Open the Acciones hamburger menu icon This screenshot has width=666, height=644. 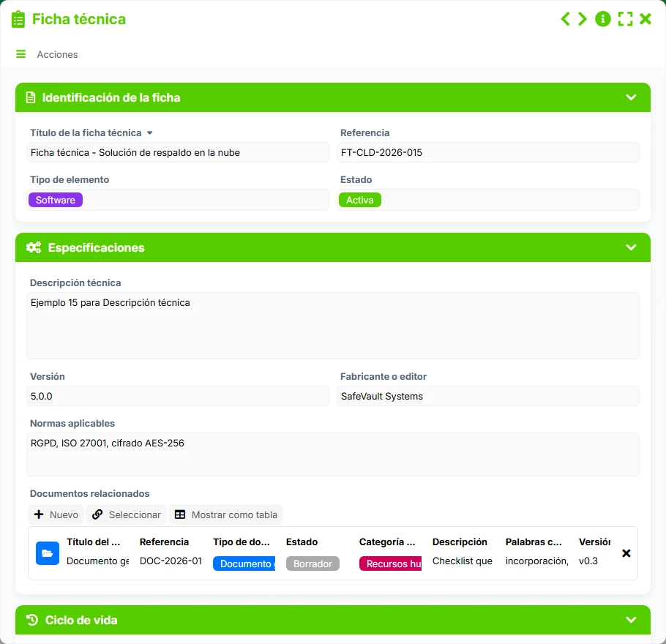pyautogui.click(x=20, y=54)
